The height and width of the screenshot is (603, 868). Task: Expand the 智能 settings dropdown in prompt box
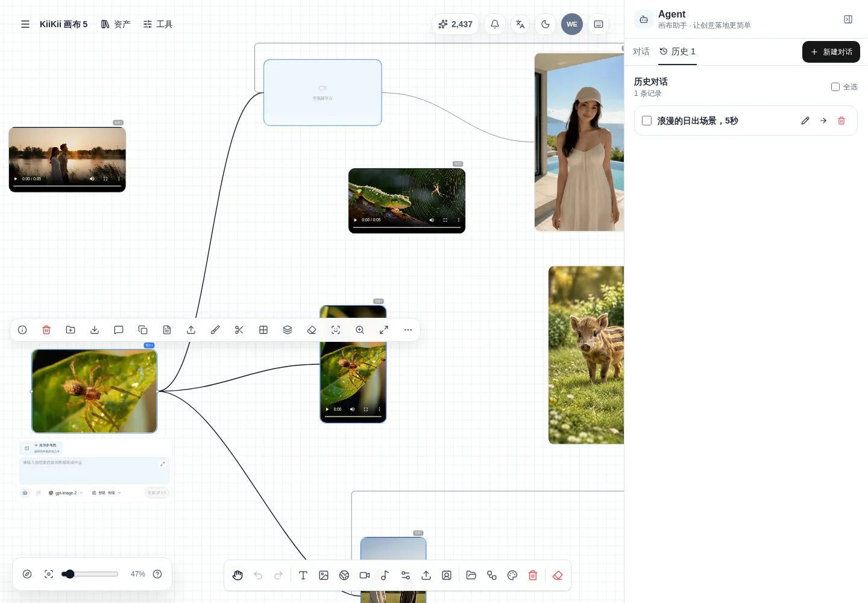point(106,493)
